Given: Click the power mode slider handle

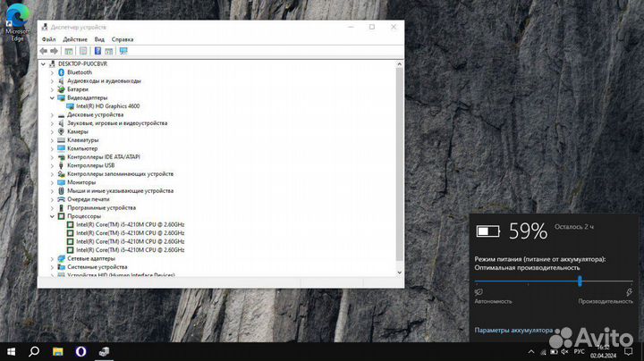Looking at the screenshot, I should click(x=580, y=281).
